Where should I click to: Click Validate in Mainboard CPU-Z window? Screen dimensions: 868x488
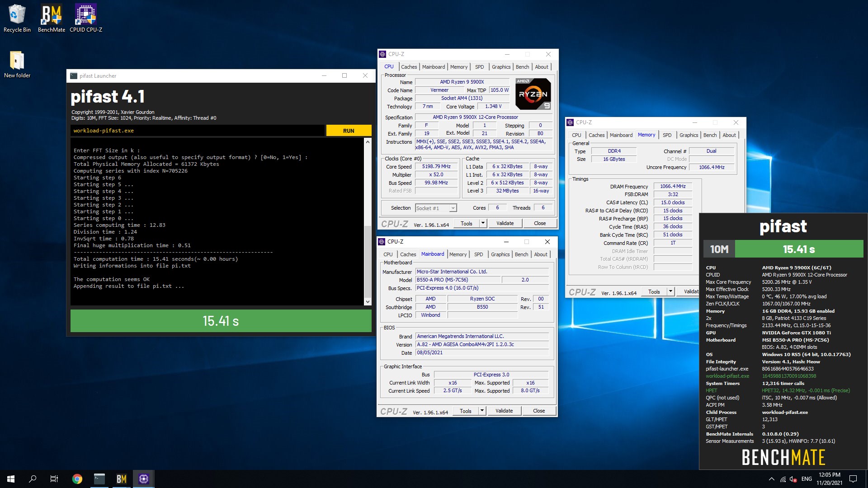[504, 411]
